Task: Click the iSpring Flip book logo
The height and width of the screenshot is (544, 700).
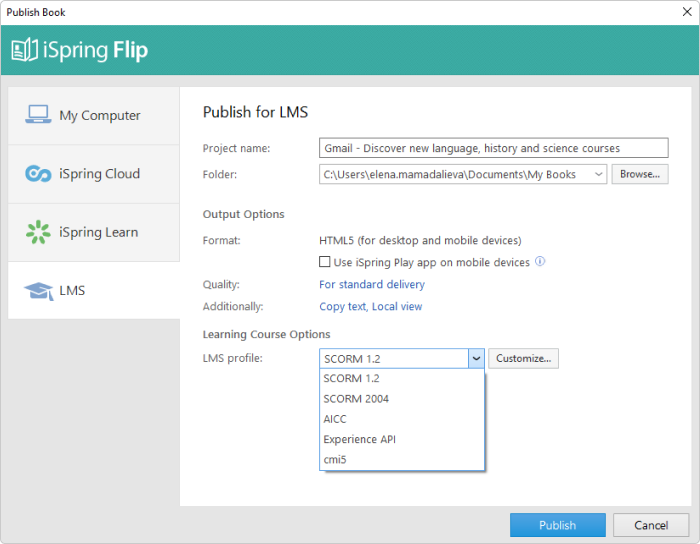Action: (x=24, y=50)
